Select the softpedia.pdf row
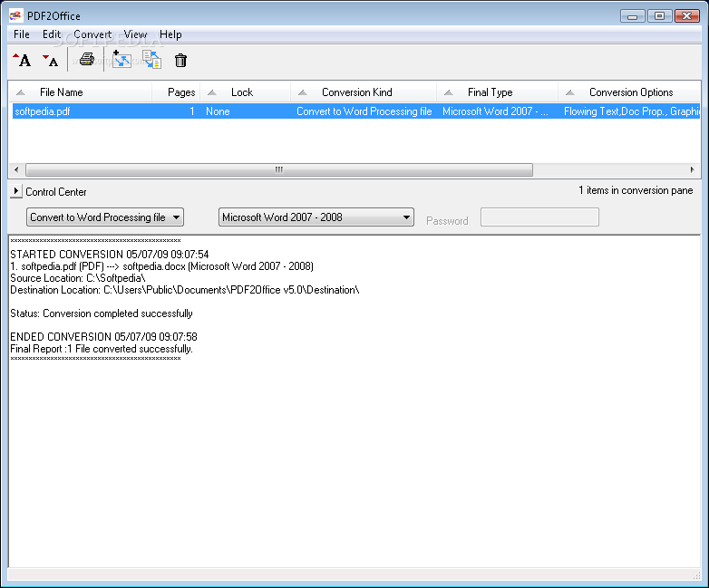 point(356,111)
